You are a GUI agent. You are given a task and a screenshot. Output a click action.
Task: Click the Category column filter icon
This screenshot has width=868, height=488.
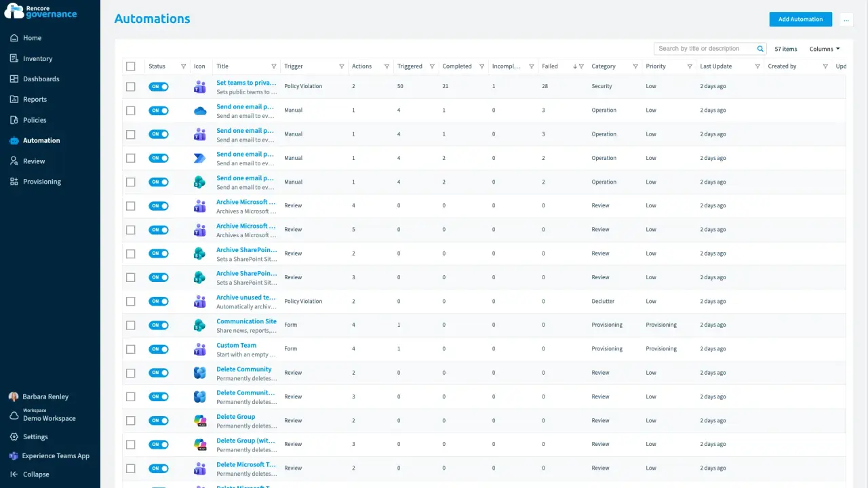tap(635, 66)
